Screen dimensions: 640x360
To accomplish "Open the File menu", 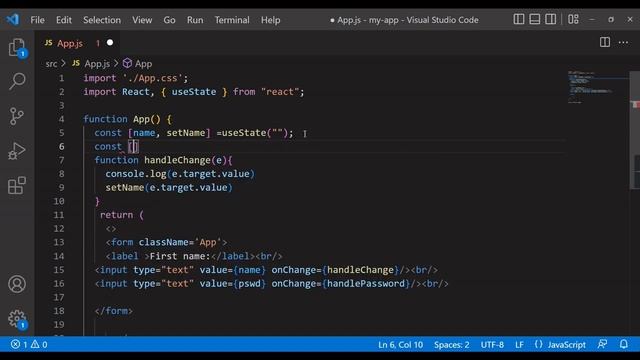I will point(37,20).
